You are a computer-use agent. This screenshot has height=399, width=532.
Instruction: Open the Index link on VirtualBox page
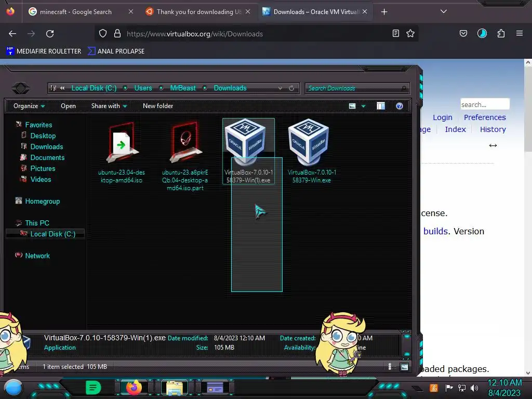(x=455, y=129)
